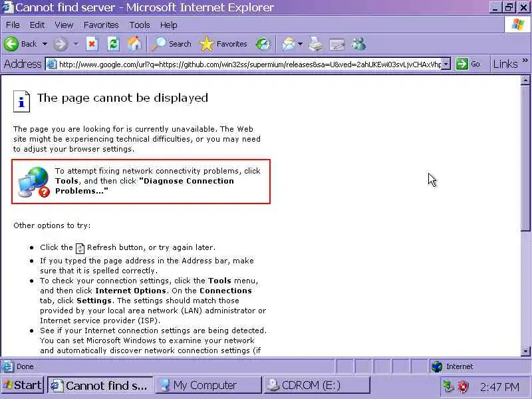Click the Links toolbar label

[x=505, y=64]
